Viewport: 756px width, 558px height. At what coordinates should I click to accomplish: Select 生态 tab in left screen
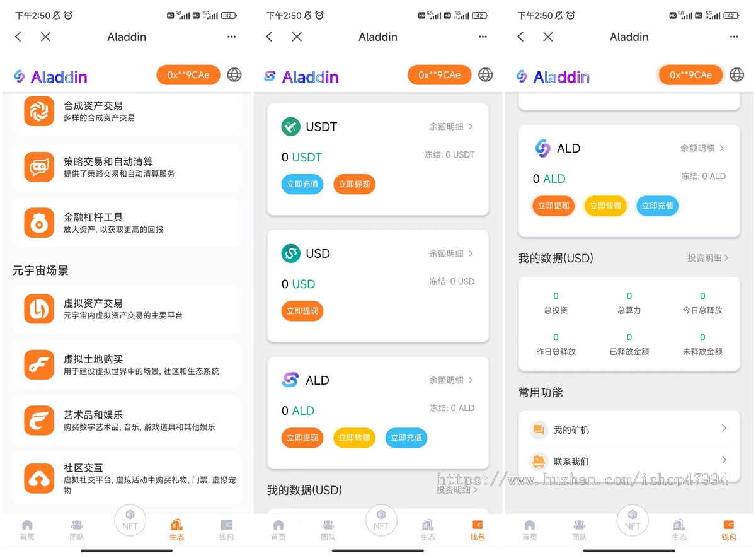(177, 530)
